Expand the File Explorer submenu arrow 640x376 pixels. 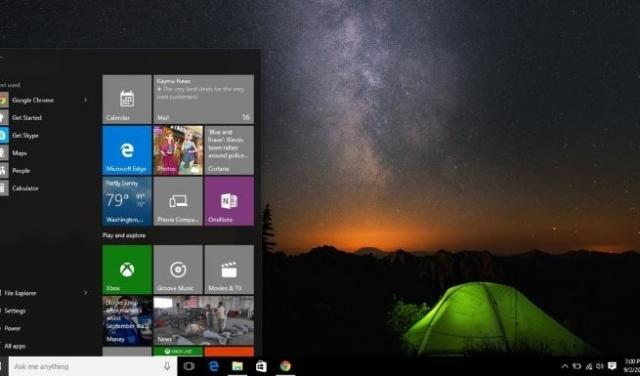point(86,293)
